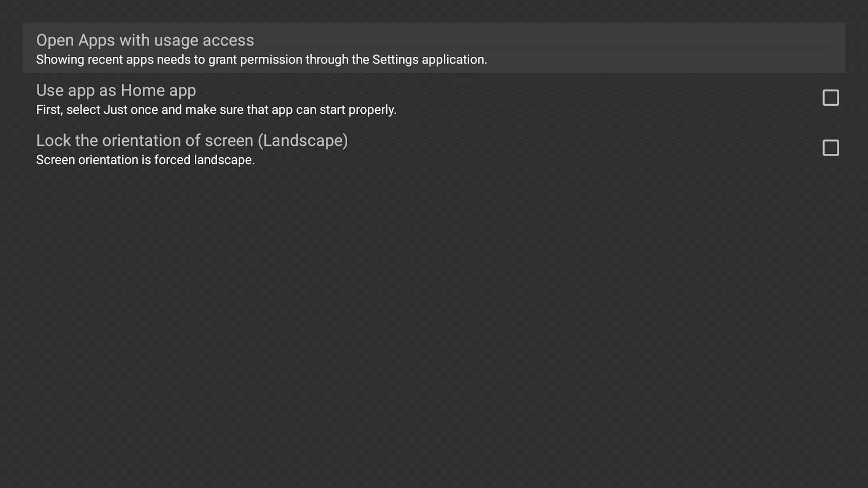
Task: Enable Lock the orientation of screen checkbox
Action: [x=831, y=148]
